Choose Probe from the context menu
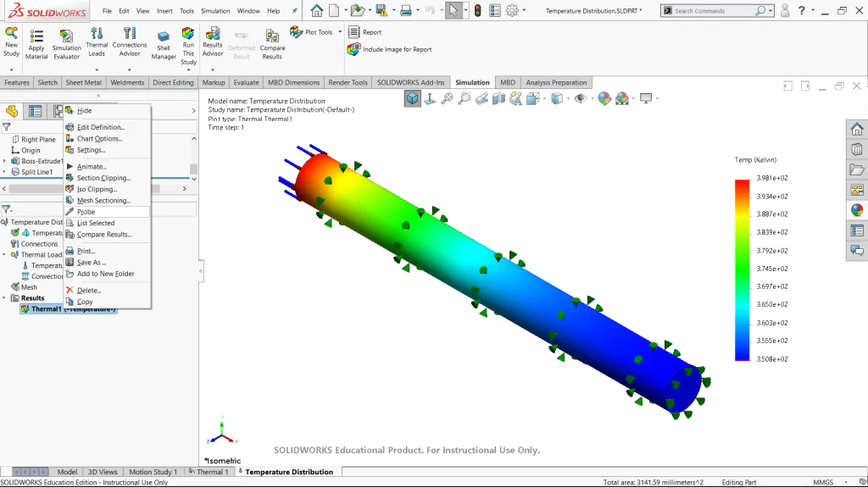Screen dimensions: 868x488 107,212
